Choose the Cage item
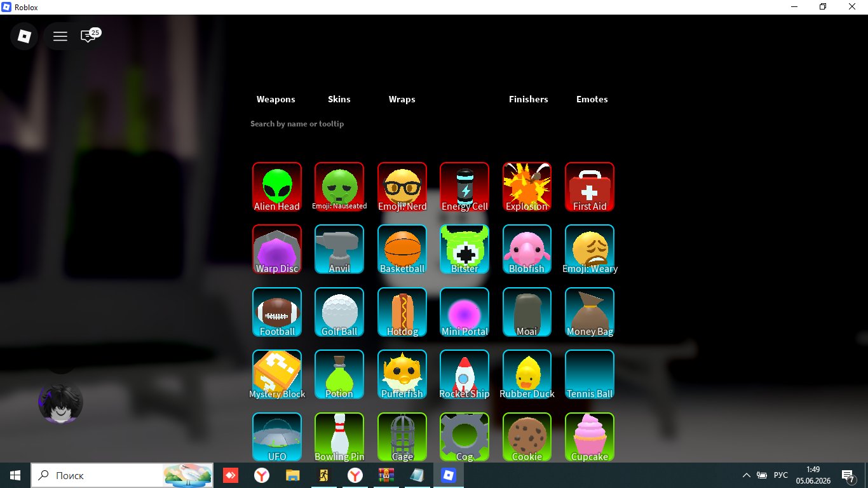The width and height of the screenshot is (868, 488). tap(402, 437)
